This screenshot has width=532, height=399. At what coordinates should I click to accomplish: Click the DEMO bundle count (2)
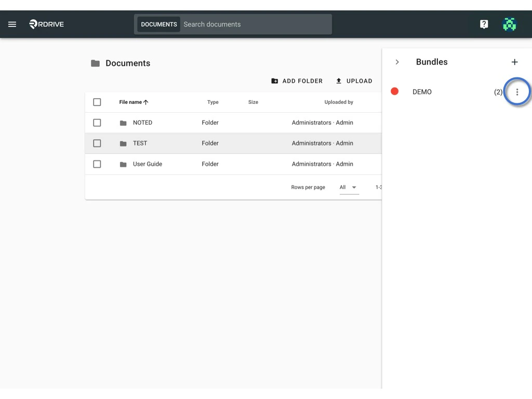(498, 92)
